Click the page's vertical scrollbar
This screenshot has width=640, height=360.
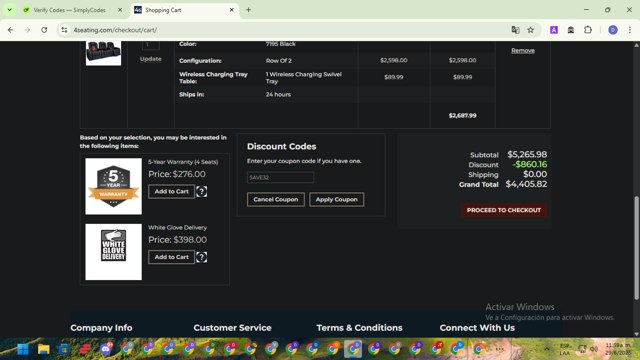click(636, 248)
